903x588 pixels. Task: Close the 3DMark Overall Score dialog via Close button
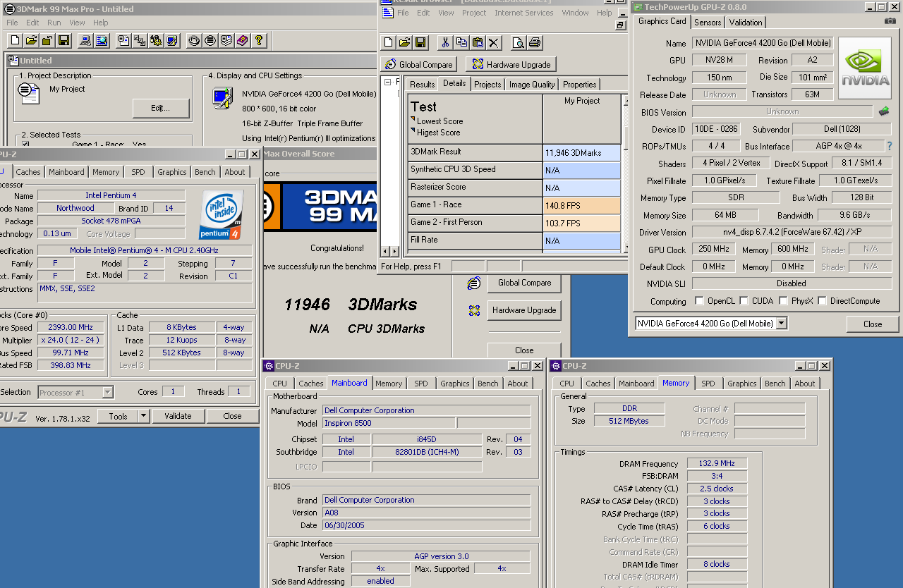(x=524, y=350)
